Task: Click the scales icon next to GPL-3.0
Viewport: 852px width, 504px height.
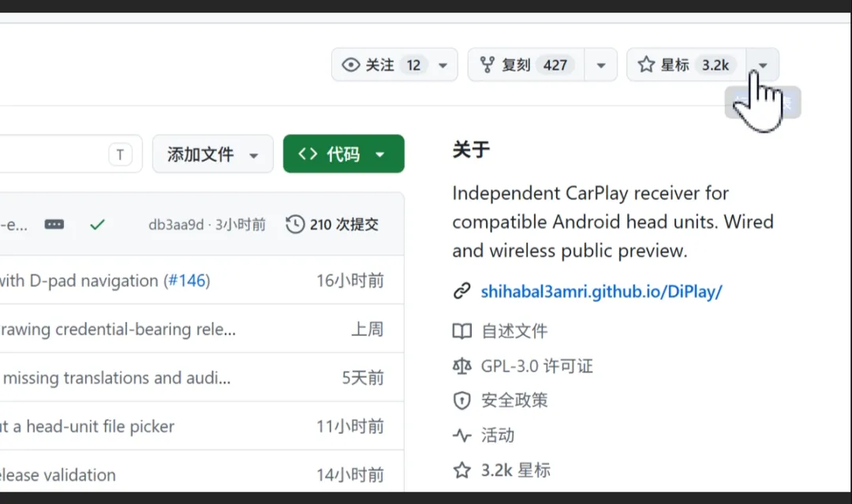Action: [461, 366]
